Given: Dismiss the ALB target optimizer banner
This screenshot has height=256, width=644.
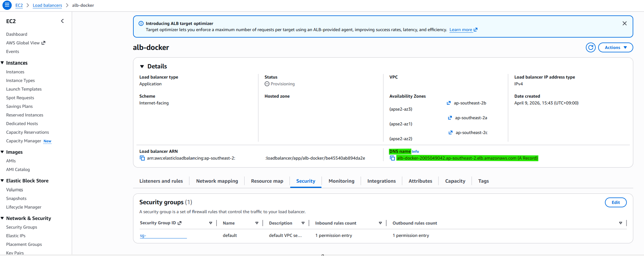Looking at the screenshot, I should point(625,23).
